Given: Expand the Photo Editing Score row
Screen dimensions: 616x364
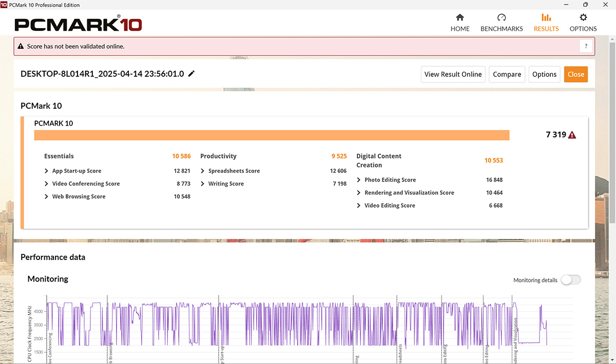Looking at the screenshot, I should pyautogui.click(x=359, y=180).
